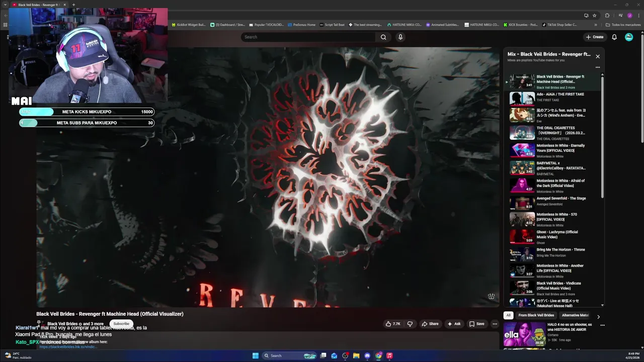The height and width of the screenshot is (362, 644).
Task: Open browser Extensions puzzle icon
Action: pos(607,16)
